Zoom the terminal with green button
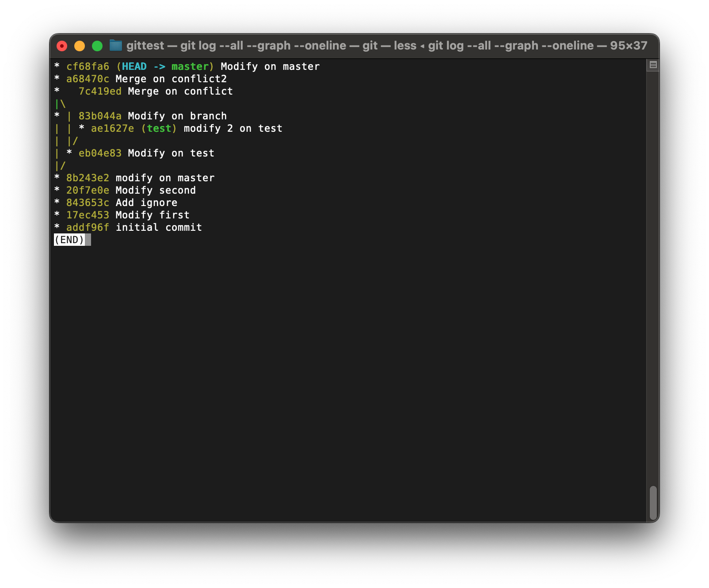The width and height of the screenshot is (709, 588). click(x=97, y=46)
